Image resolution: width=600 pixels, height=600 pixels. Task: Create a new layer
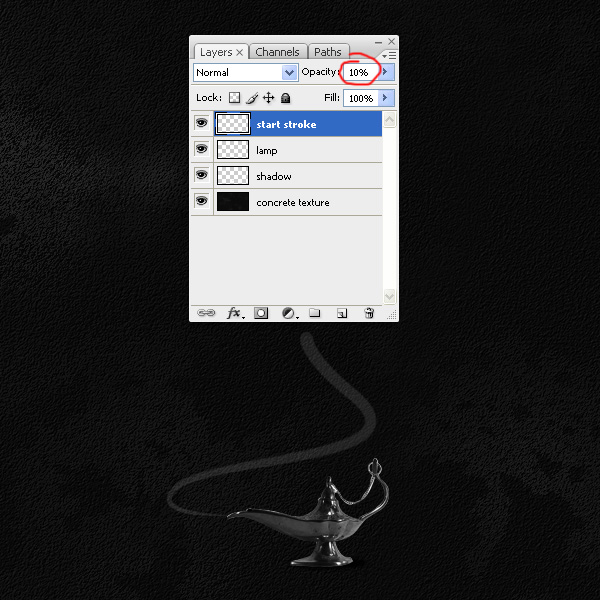click(x=342, y=313)
